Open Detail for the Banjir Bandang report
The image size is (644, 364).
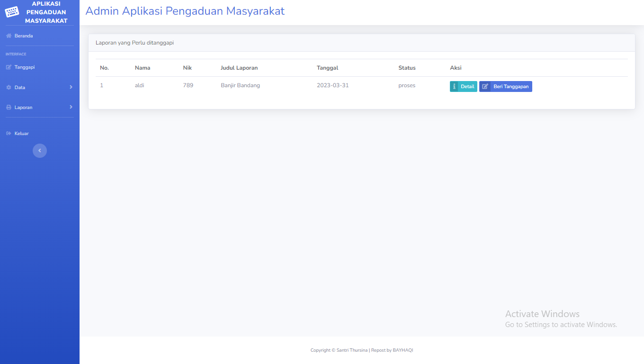coord(464,87)
